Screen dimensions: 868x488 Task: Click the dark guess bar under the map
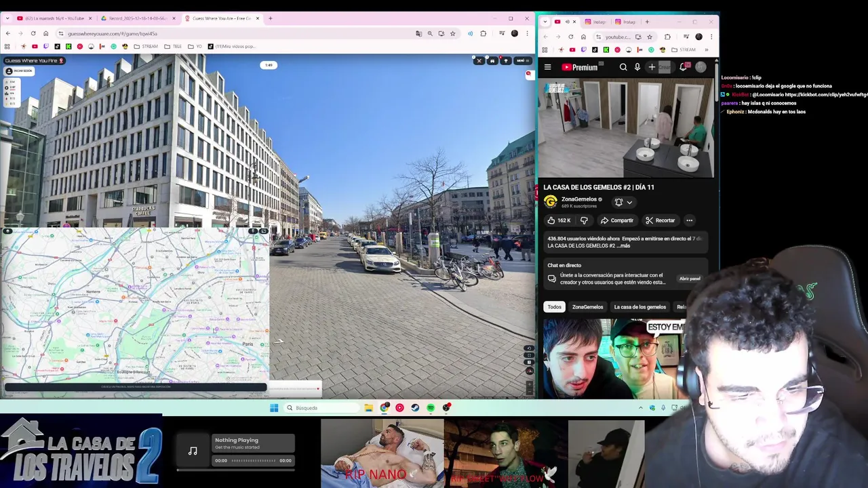pyautogui.click(x=136, y=387)
